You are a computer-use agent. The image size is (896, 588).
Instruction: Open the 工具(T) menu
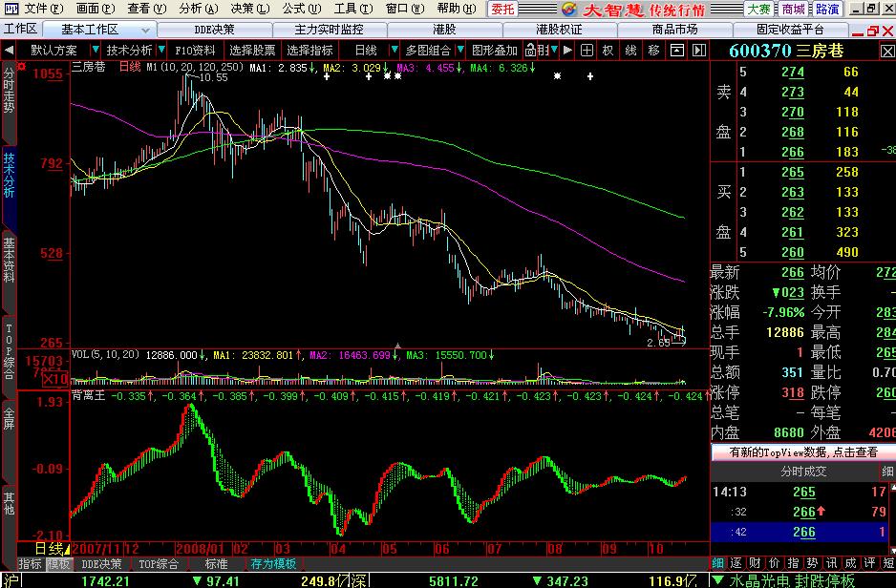353,9
